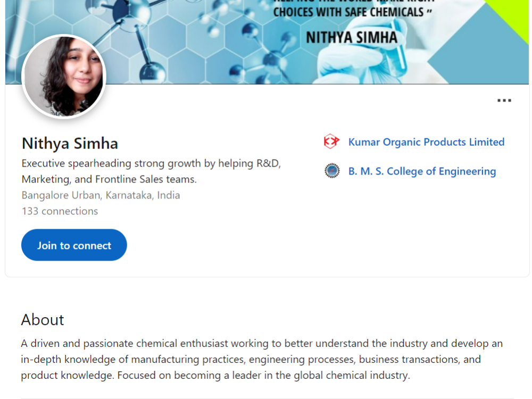
Task: Click the About section heading
Action: click(43, 320)
